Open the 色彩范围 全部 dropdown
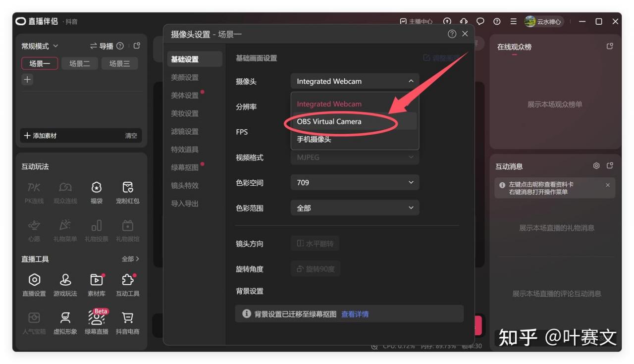The image size is (634, 364). tap(355, 208)
